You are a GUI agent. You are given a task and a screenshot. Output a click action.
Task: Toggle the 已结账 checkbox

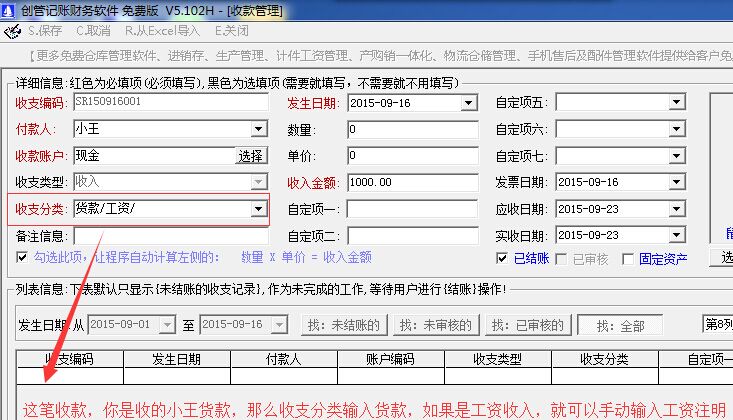pyautogui.click(x=503, y=259)
